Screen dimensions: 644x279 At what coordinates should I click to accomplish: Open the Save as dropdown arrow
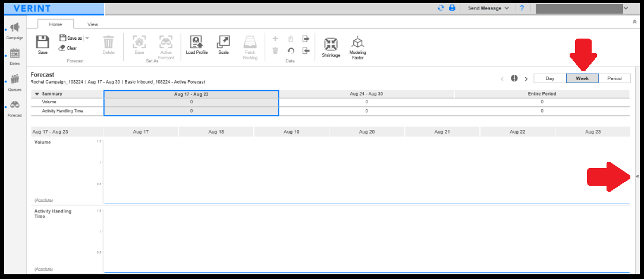point(87,38)
